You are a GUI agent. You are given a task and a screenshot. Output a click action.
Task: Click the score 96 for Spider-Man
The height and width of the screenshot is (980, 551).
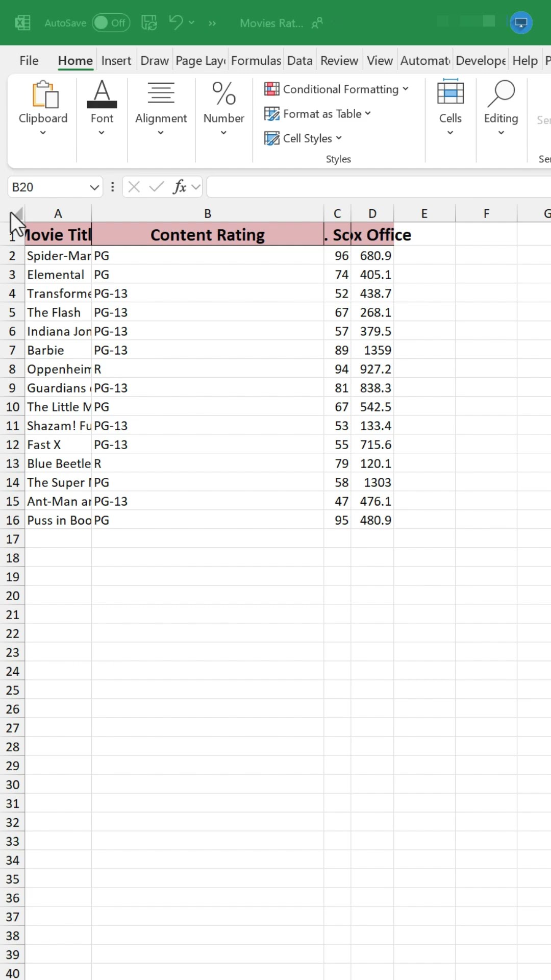point(337,256)
